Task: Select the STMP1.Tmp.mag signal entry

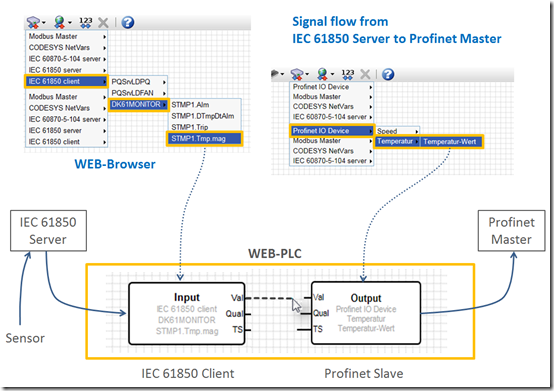Action: tap(204, 138)
